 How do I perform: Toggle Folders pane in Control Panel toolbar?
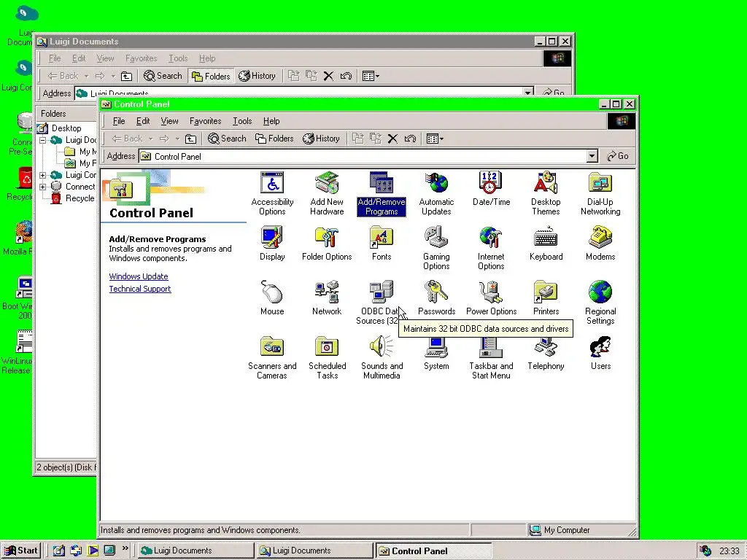(274, 139)
